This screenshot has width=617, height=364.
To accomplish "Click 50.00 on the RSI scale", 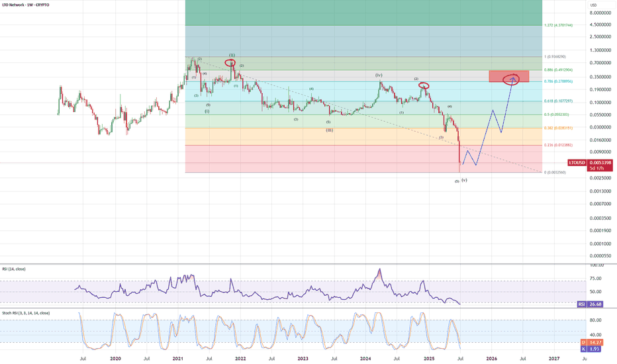I will (x=596, y=292).
